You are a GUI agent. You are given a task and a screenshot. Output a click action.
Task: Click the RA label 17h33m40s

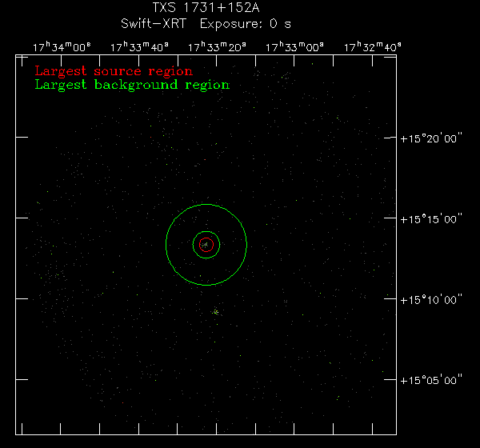coord(139,47)
